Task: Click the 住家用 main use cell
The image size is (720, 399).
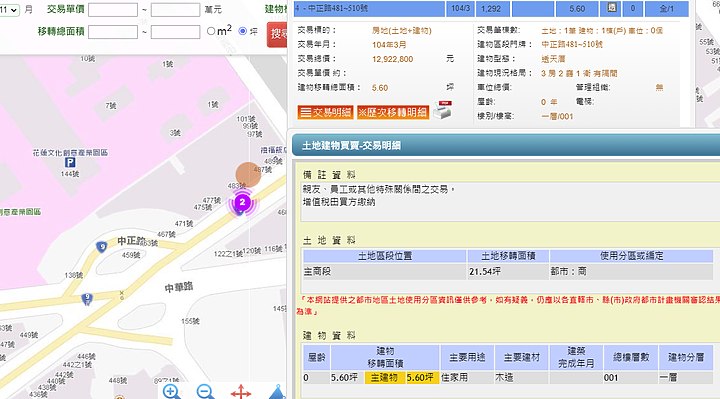Action: coord(467,377)
